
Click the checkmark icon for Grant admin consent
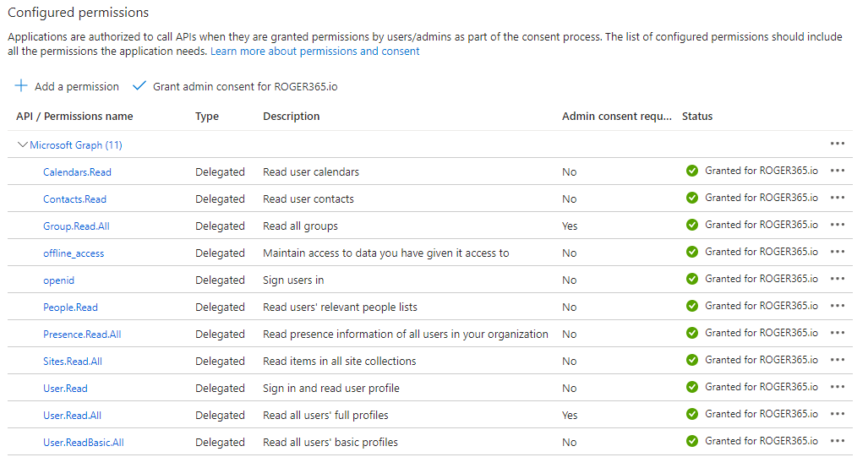pyautogui.click(x=139, y=86)
